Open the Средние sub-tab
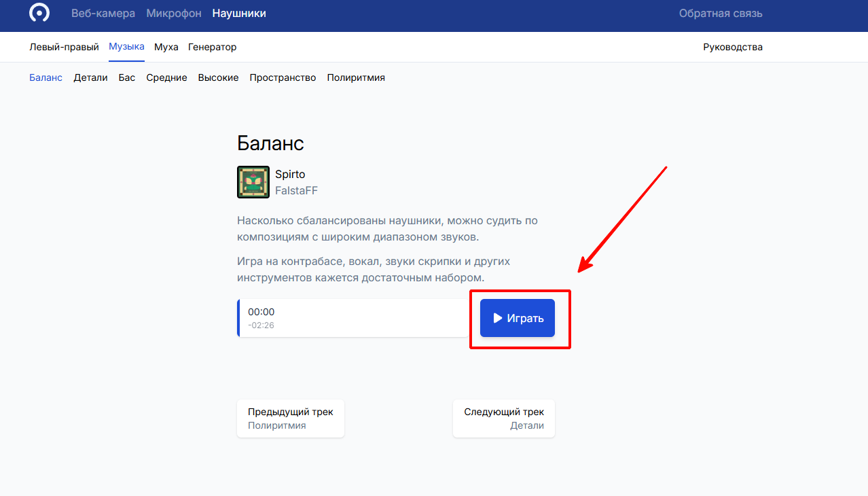This screenshot has height=496, width=868. click(166, 77)
